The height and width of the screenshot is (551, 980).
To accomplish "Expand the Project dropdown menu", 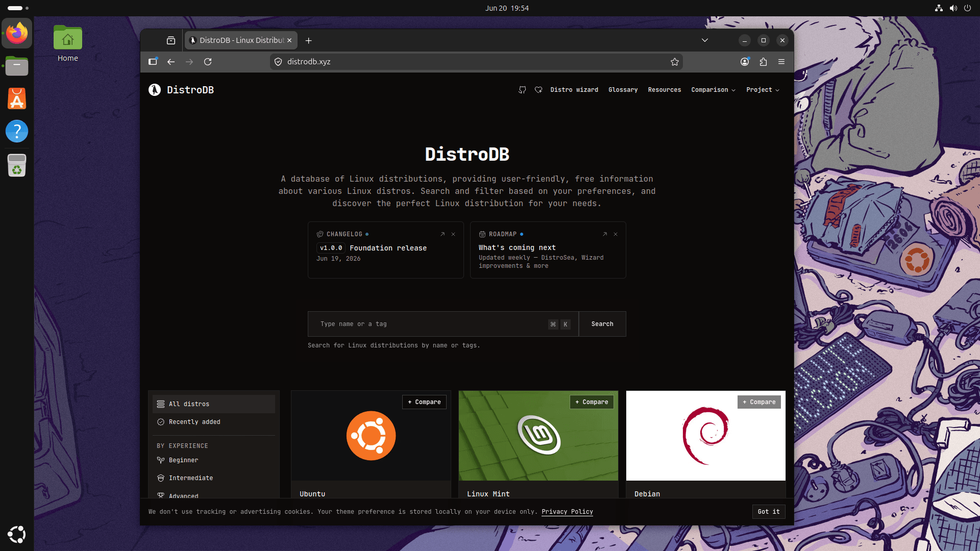I will coord(763,90).
